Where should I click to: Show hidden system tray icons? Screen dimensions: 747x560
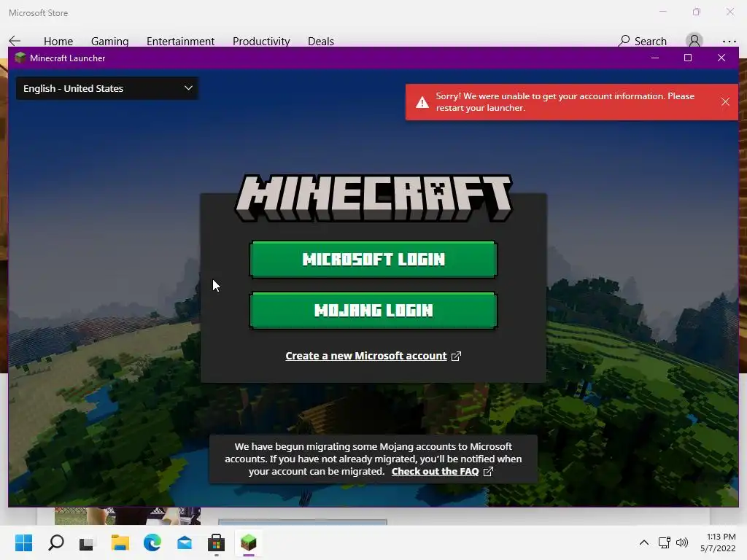[x=643, y=542]
